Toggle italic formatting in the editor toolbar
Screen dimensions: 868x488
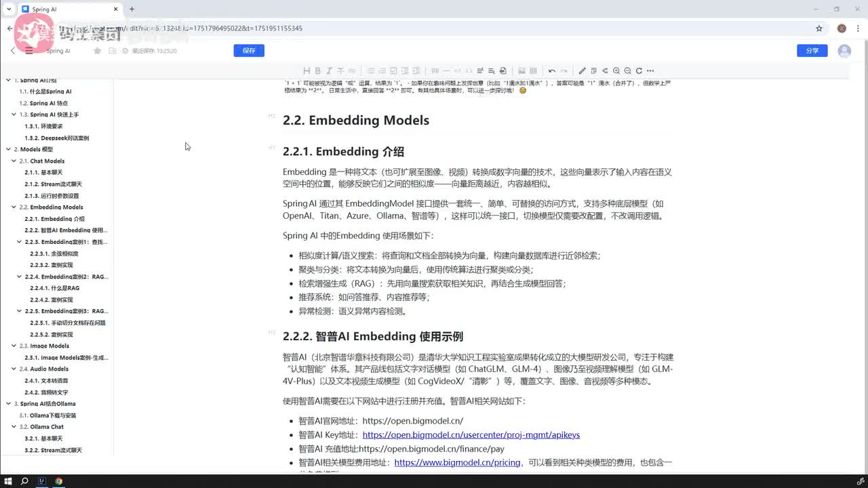329,70
